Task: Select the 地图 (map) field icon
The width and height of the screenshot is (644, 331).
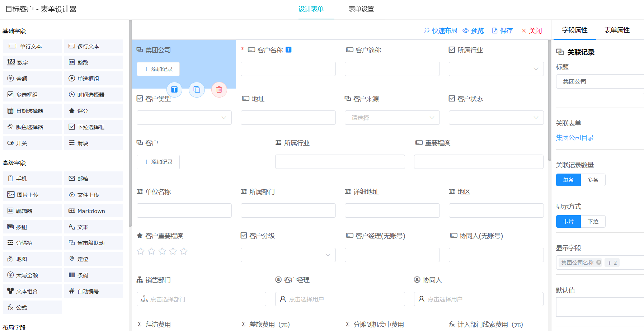Action: [x=32, y=259]
